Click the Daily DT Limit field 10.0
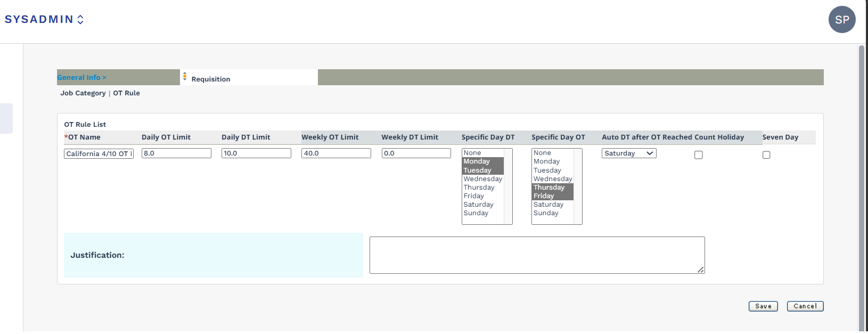The image size is (868, 334). click(x=256, y=153)
